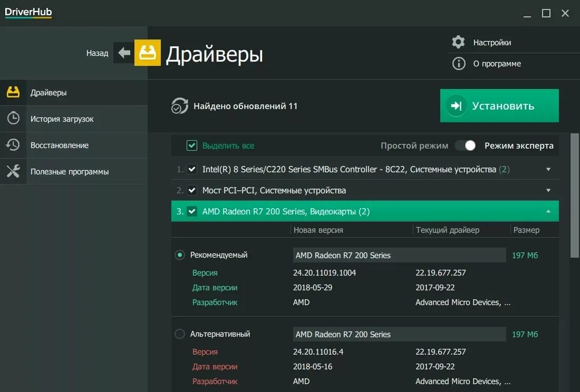Image resolution: width=580 pixels, height=392 pixels.
Task: Click Простой режим label
Action: coord(414,145)
